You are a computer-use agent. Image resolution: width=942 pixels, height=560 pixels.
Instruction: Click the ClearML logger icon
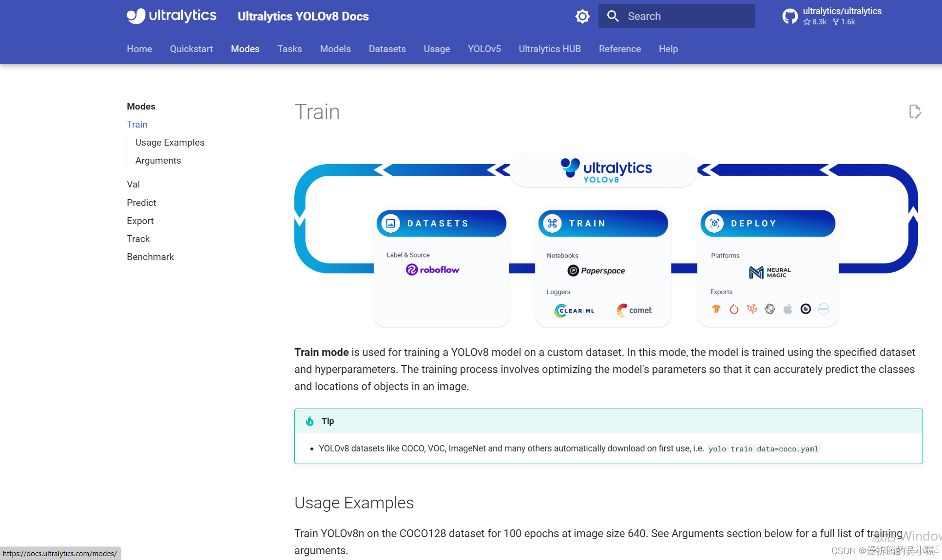[x=576, y=310]
